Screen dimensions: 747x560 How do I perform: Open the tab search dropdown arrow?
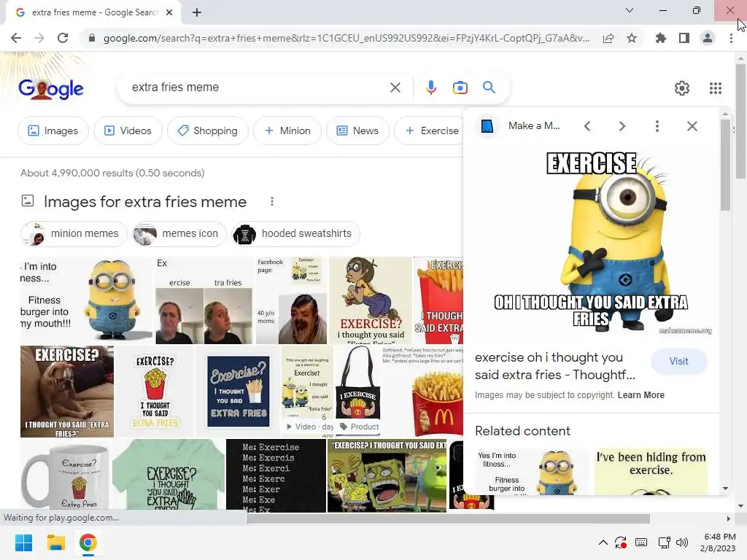pyautogui.click(x=630, y=10)
